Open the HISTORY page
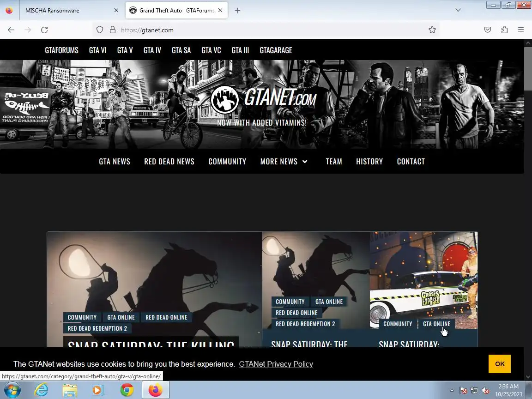Viewport: 532px width, 399px height. click(x=369, y=162)
